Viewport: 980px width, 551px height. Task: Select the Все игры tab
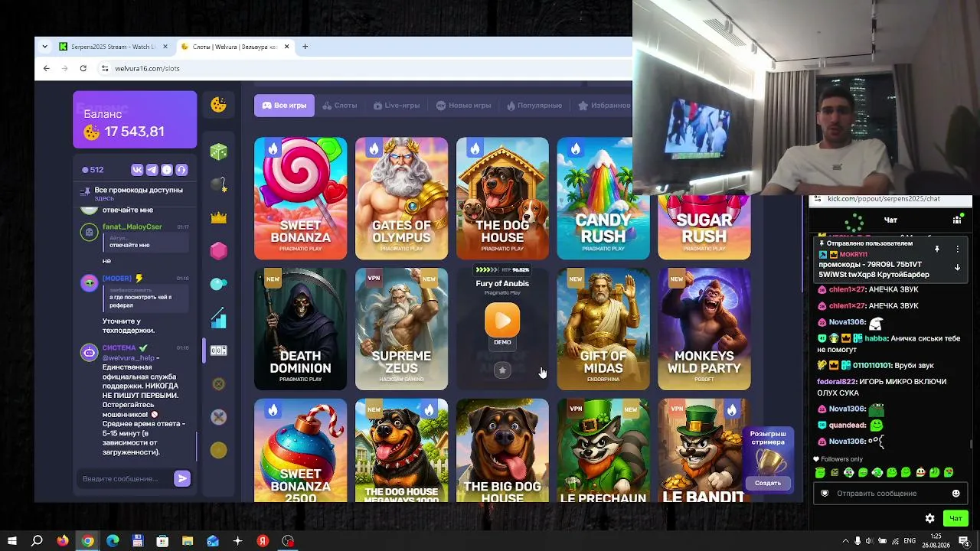[x=284, y=106]
